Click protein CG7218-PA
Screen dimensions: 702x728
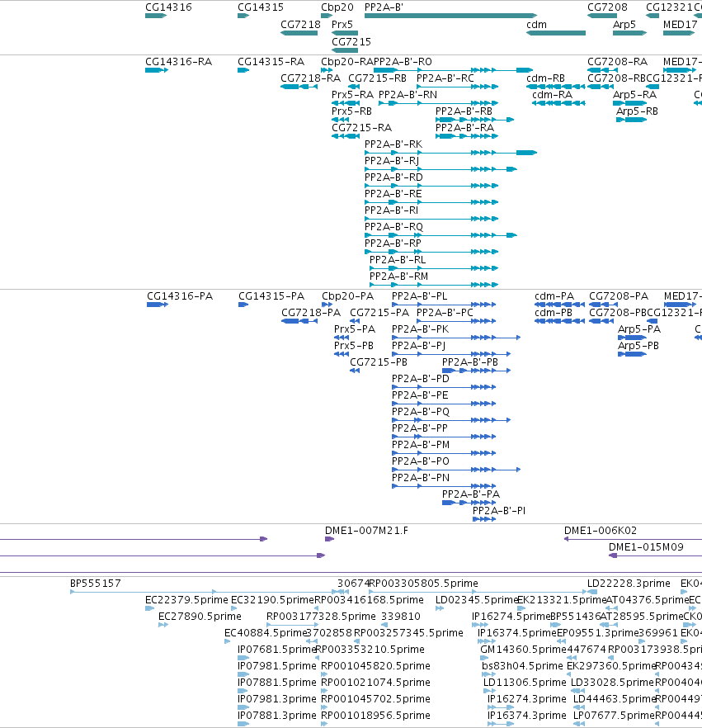299,321
